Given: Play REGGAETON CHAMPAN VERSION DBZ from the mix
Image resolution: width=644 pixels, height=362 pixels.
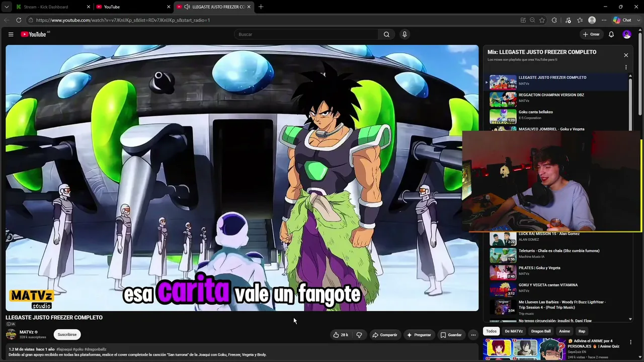Looking at the screenshot, I should point(556,99).
